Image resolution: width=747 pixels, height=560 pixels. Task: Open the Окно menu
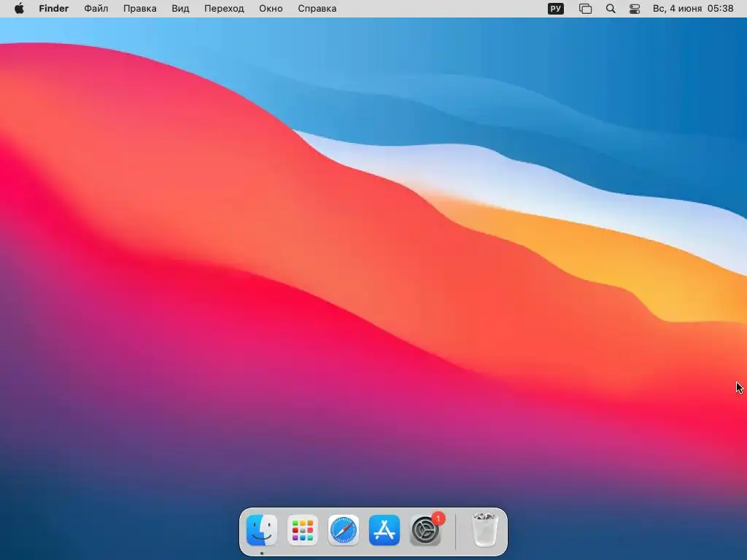point(271,9)
